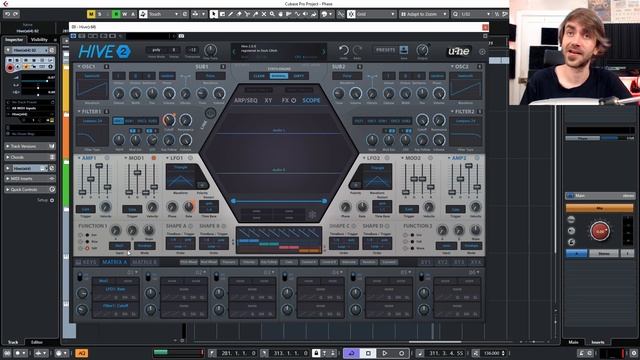Click the LFO1 waveform display

[180, 177]
